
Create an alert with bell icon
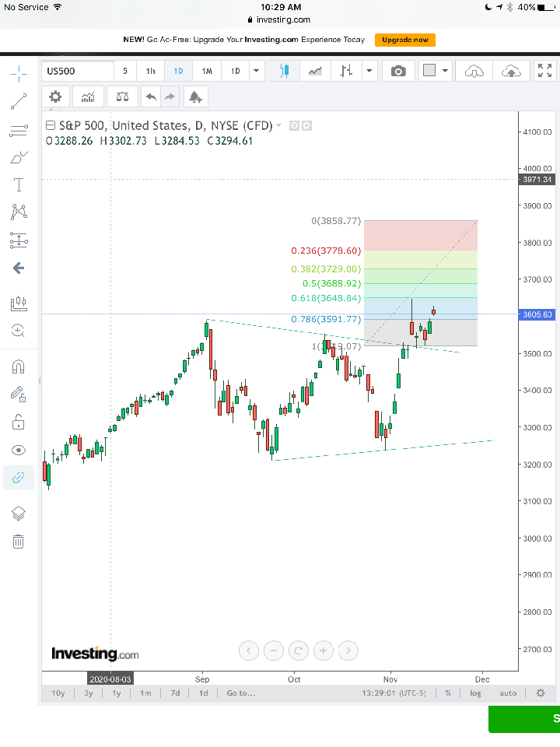click(195, 97)
